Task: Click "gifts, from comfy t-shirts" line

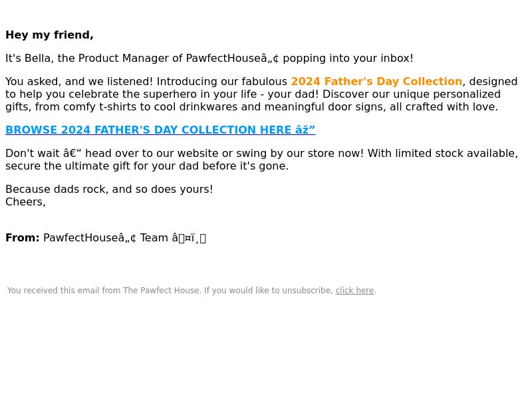Action: pyautogui.click(x=71, y=107)
